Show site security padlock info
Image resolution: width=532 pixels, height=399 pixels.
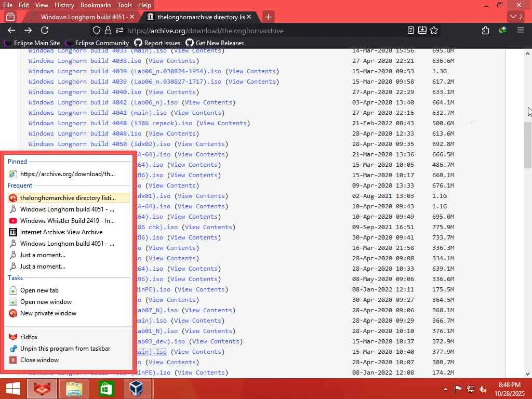point(108,31)
